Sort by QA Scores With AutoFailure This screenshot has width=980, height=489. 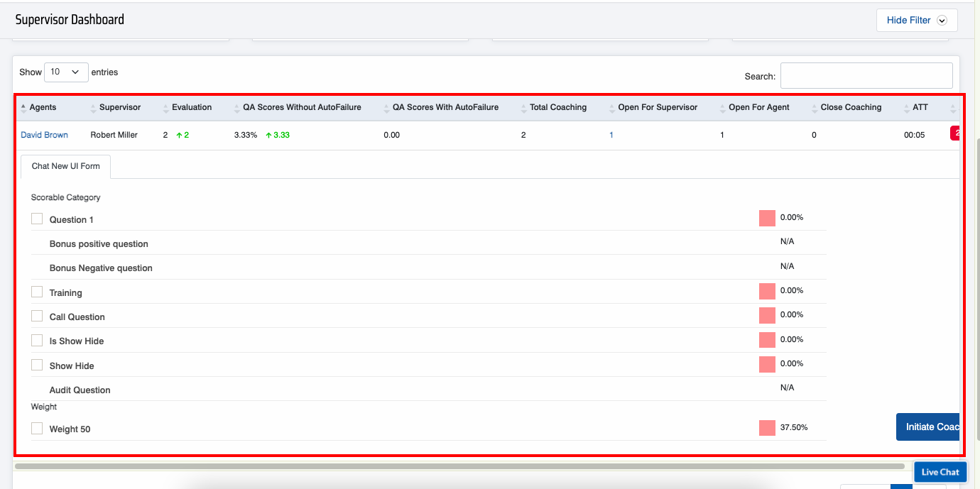click(445, 108)
